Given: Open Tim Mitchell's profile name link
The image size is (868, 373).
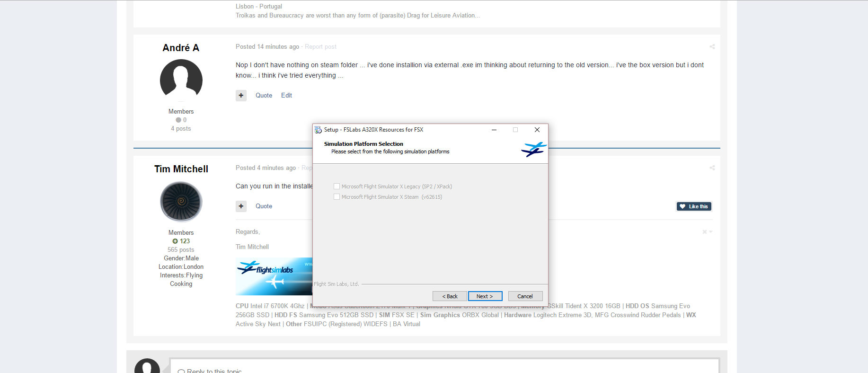Looking at the screenshot, I should click(x=181, y=169).
